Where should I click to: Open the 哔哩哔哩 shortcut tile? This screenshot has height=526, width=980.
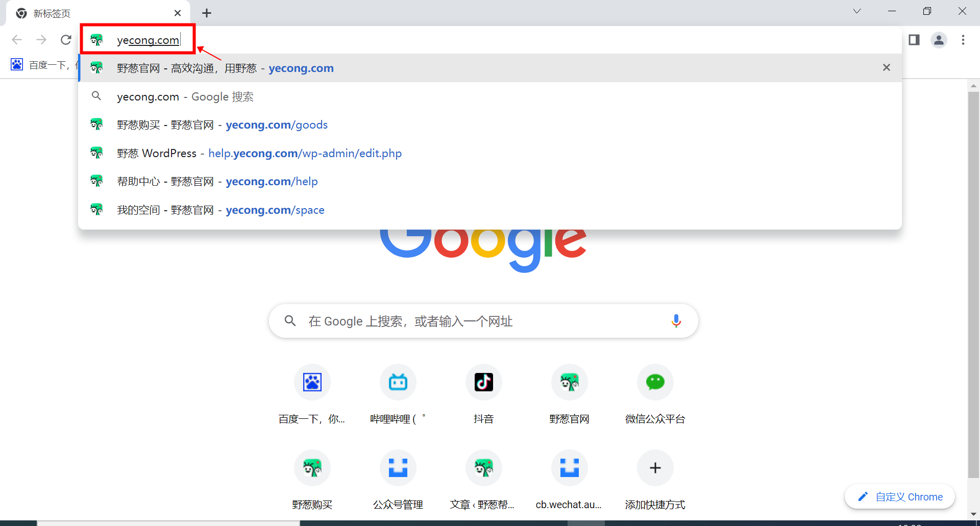398,394
